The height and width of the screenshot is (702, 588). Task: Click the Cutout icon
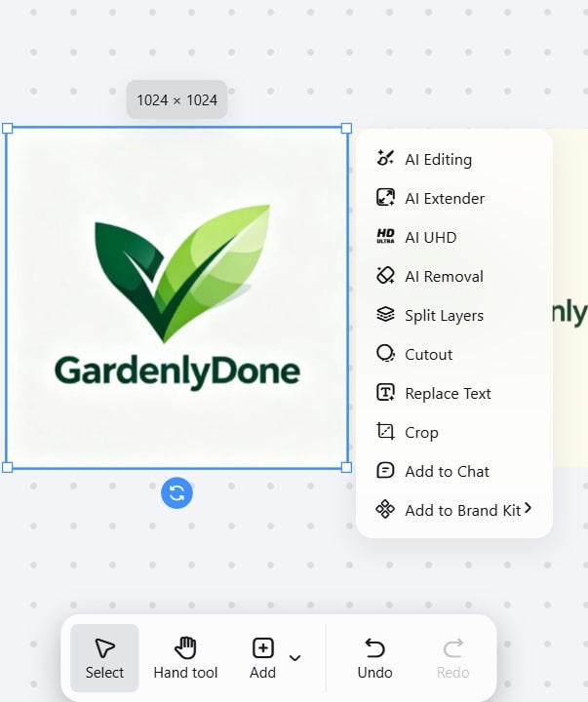coord(385,354)
